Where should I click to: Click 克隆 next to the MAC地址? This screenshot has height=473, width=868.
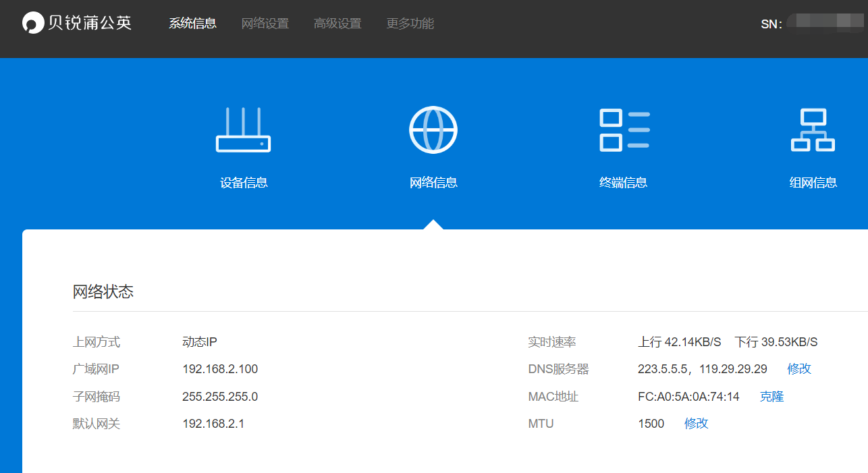click(771, 396)
